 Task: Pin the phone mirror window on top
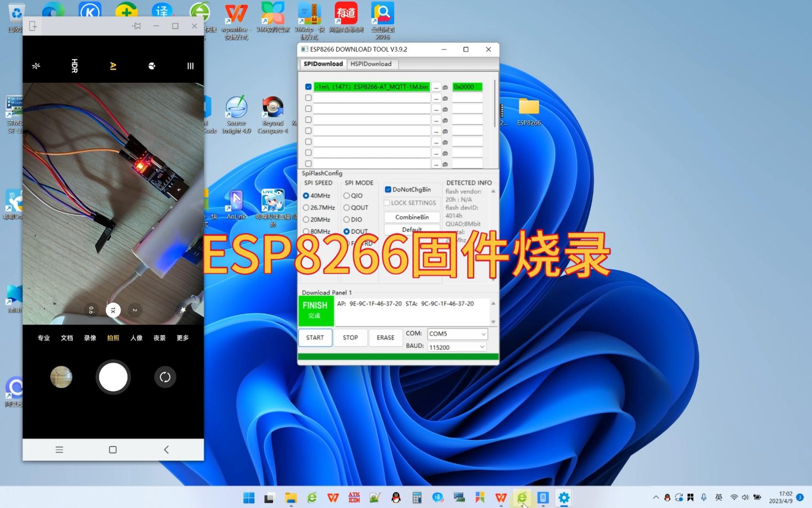point(137,26)
